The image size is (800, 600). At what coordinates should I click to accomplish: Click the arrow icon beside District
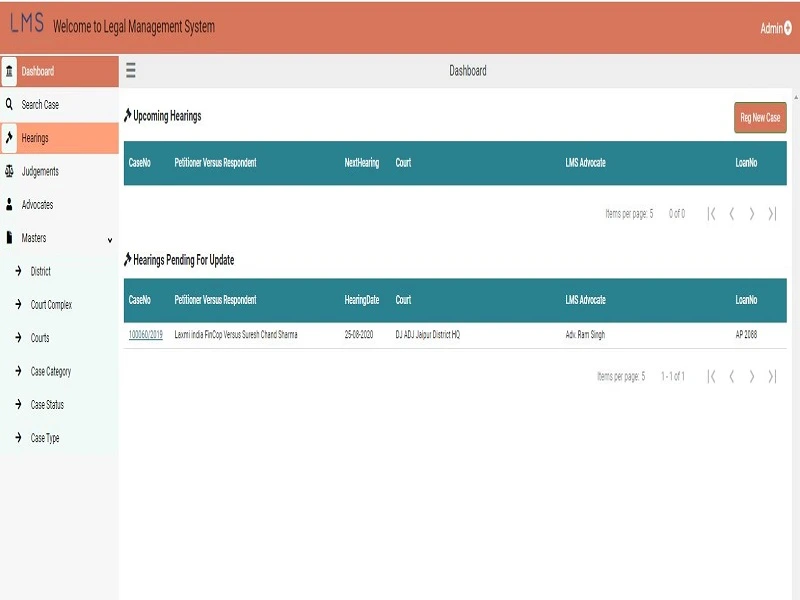click(18, 271)
